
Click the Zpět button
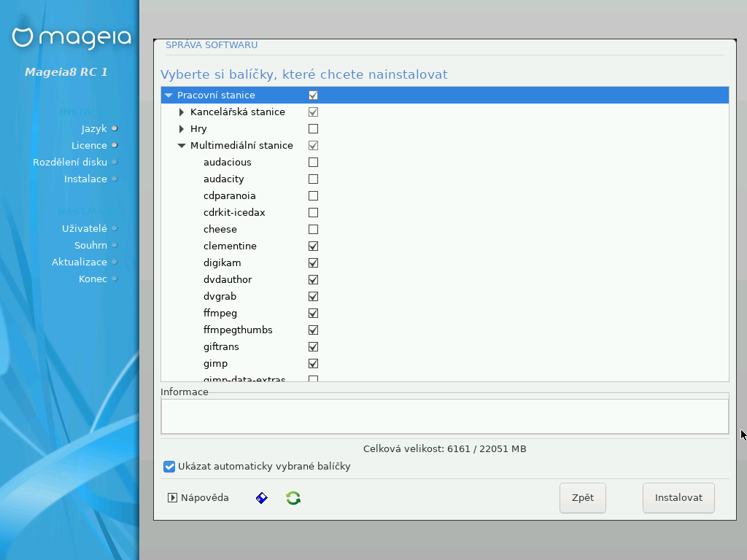tap(583, 498)
